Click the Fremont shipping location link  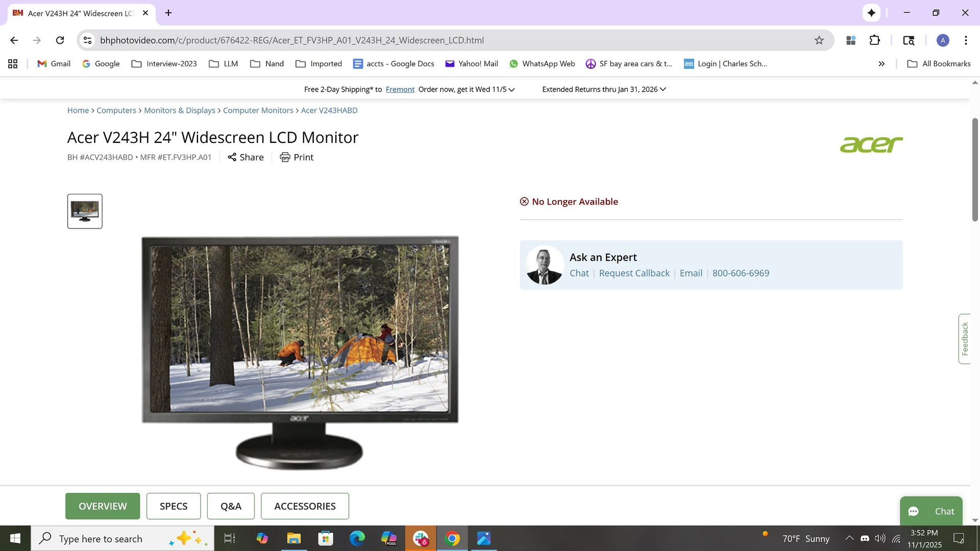pos(400,89)
